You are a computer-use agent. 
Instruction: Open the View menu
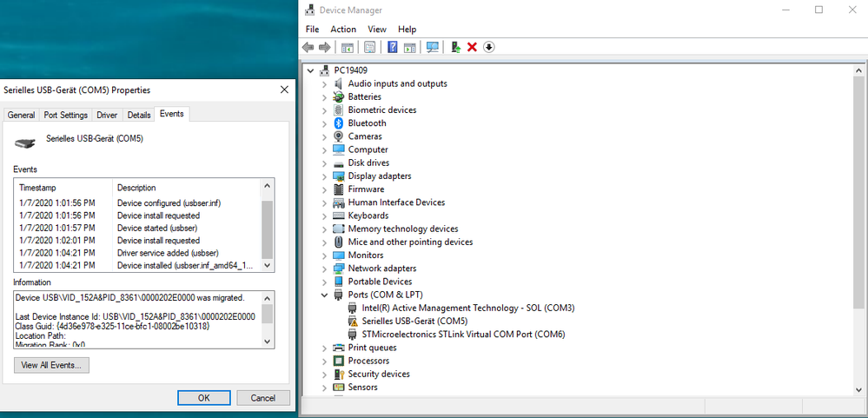coord(377,30)
